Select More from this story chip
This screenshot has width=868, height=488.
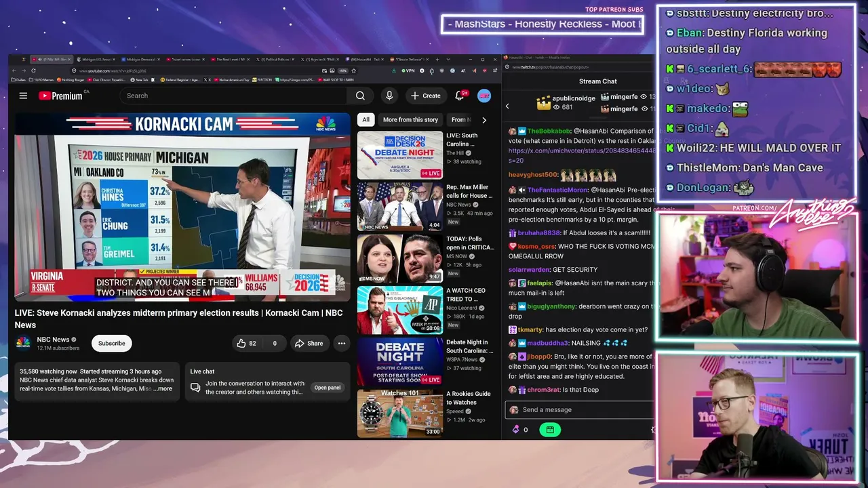point(410,120)
